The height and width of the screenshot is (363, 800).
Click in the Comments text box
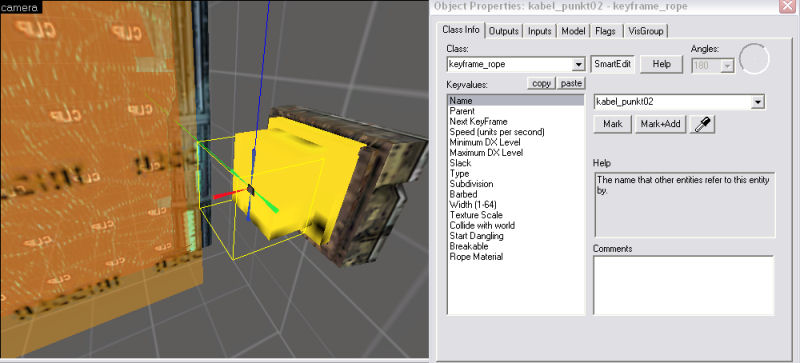(x=684, y=285)
